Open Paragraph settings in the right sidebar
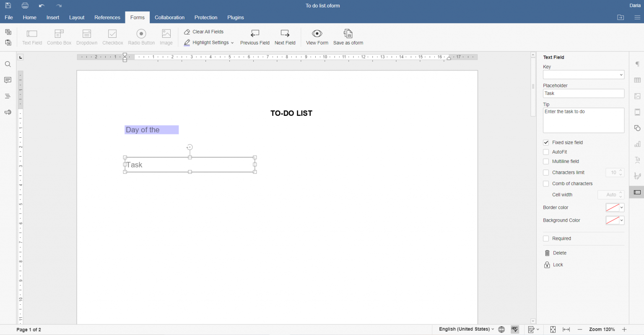644x335 pixels. coord(637,64)
